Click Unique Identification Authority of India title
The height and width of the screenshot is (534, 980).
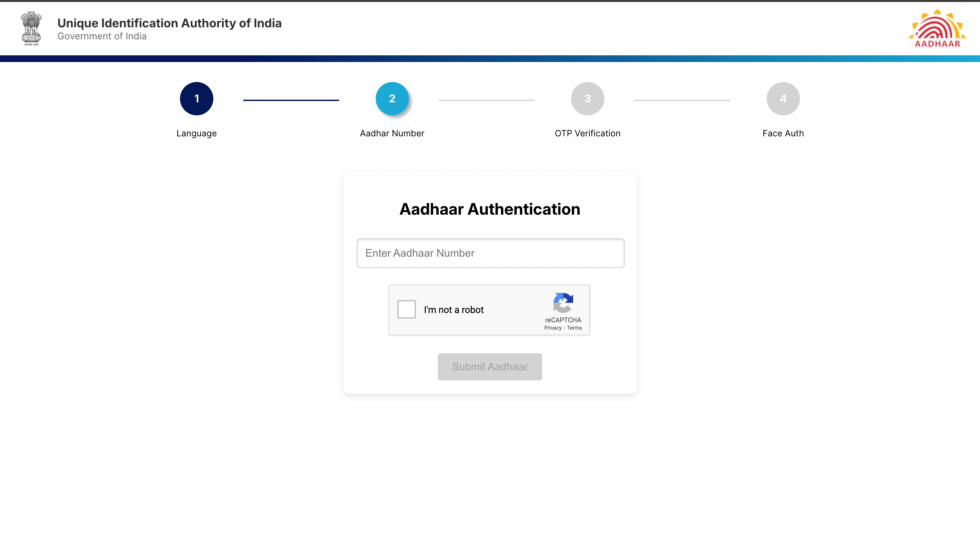(169, 23)
